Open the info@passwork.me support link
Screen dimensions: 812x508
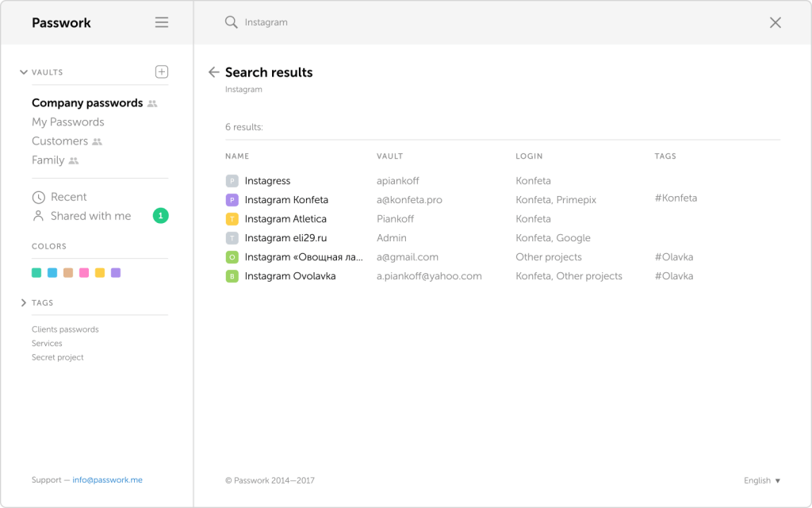(x=107, y=479)
